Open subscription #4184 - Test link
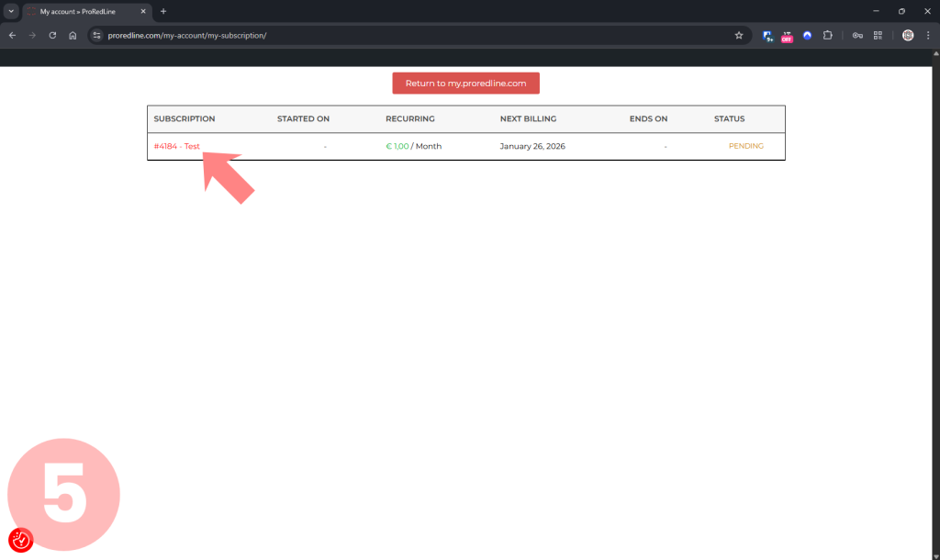Image resolution: width=940 pixels, height=560 pixels. 177,146
